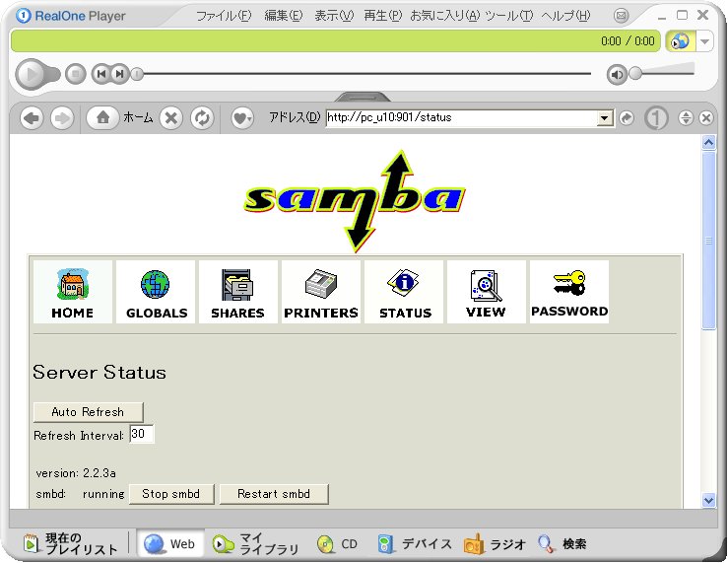This screenshot has height=563, width=728.
Task: Click the volume slider handle
Action: point(635,73)
